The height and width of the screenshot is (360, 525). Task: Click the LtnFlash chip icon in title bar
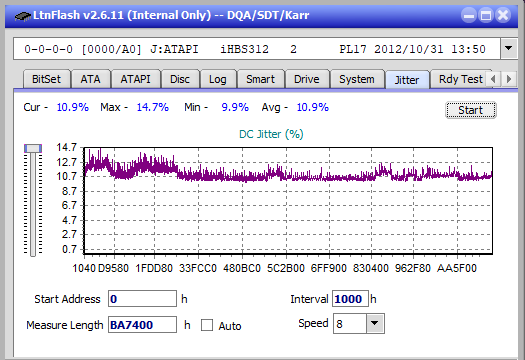(x=23, y=16)
